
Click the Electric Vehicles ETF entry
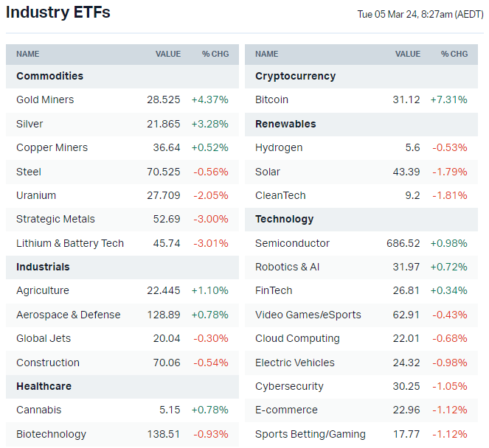pos(294,363)
